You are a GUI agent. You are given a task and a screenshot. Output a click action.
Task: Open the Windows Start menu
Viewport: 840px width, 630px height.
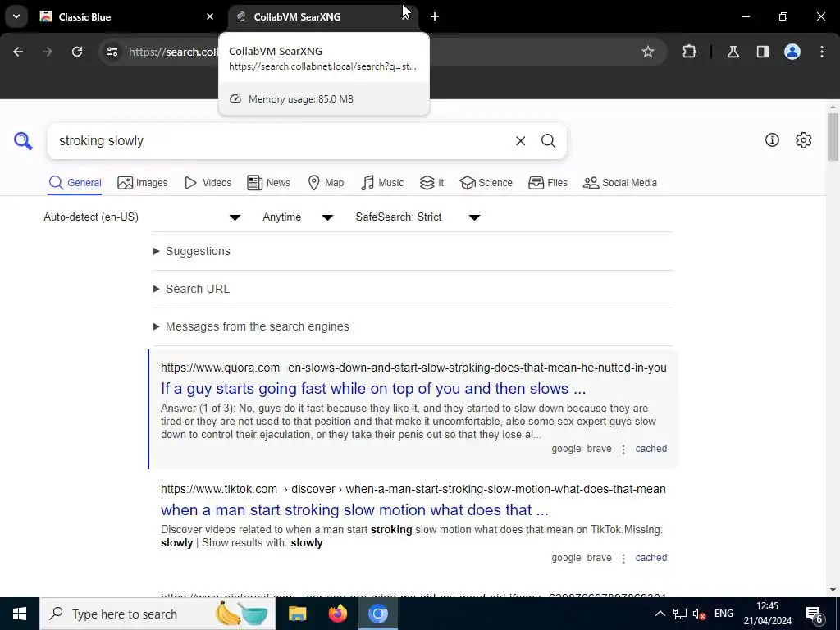(20, 614)
